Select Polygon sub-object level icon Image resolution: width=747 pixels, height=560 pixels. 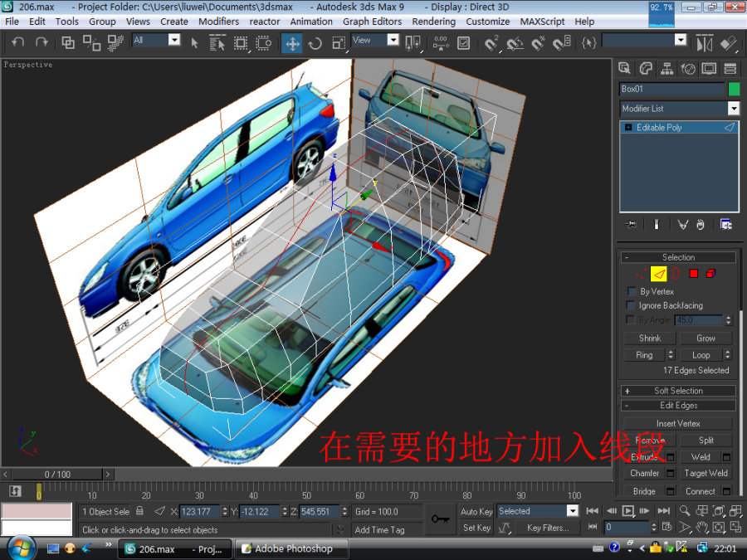click(694, 274)
